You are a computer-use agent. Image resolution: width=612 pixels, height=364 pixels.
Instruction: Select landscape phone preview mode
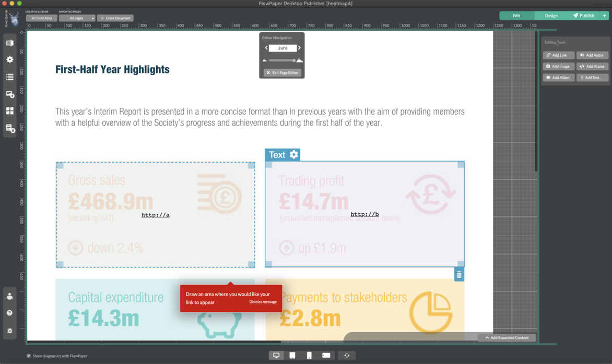point(326,355)
